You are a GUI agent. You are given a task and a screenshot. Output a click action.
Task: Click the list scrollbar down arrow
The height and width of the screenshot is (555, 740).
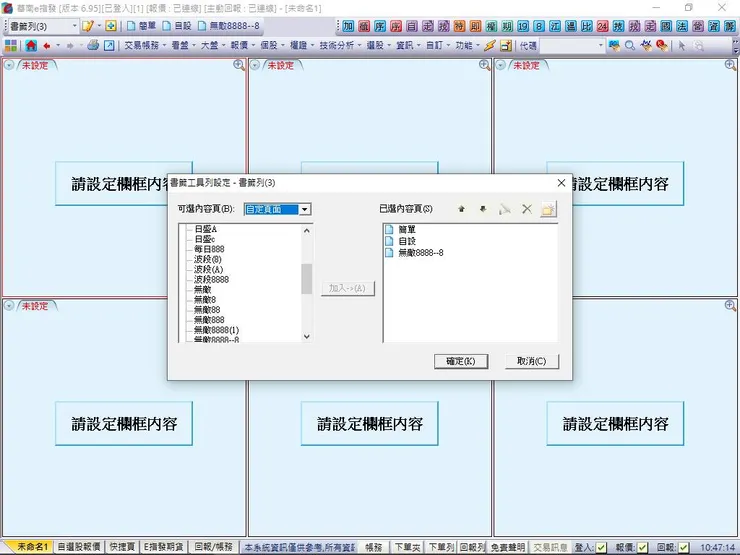pos(307,336)
